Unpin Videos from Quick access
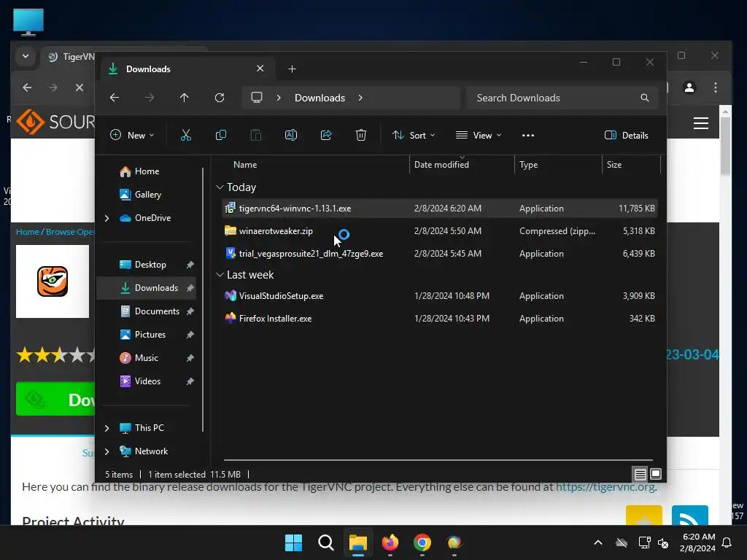 click(x=190, y=381)
